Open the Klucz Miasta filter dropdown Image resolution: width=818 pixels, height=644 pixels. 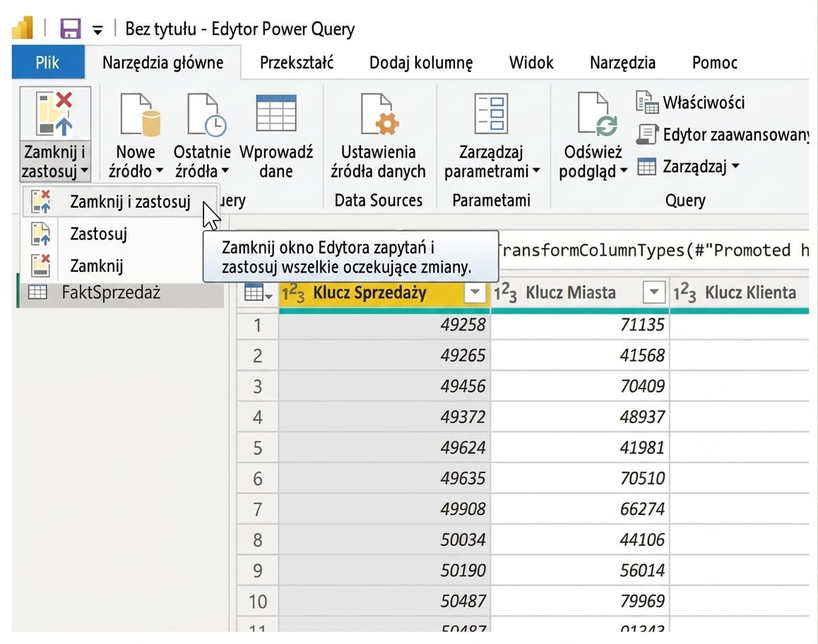[653, 292]
